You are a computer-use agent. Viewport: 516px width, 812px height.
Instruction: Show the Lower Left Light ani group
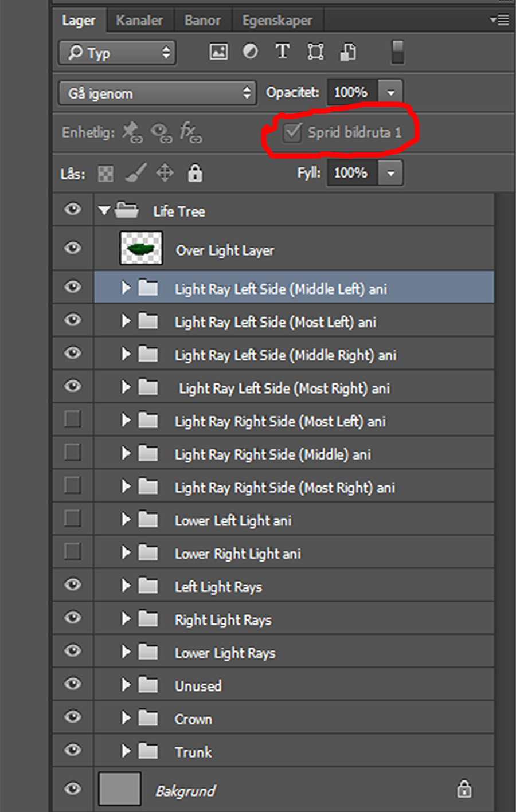pos(72,518)
